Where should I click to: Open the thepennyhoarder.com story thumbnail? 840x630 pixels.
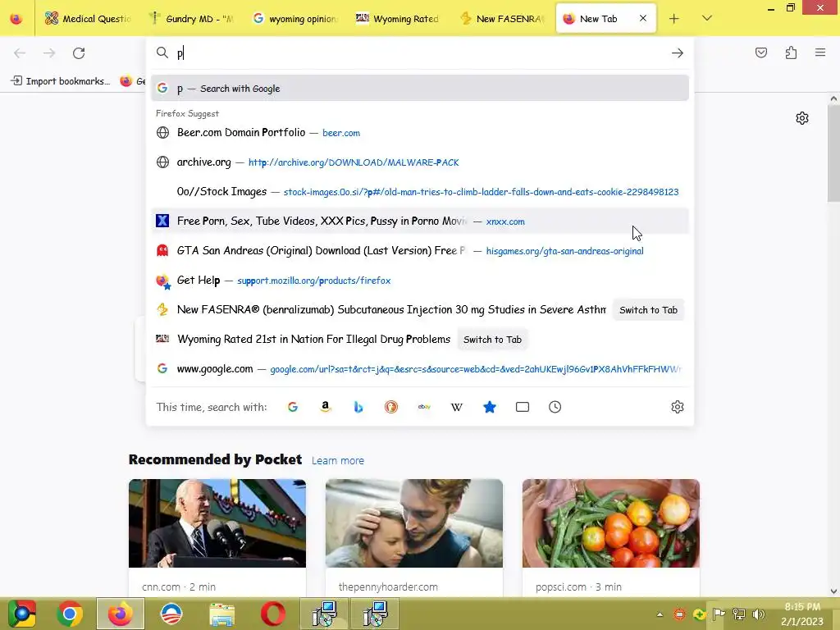[414, 523]
